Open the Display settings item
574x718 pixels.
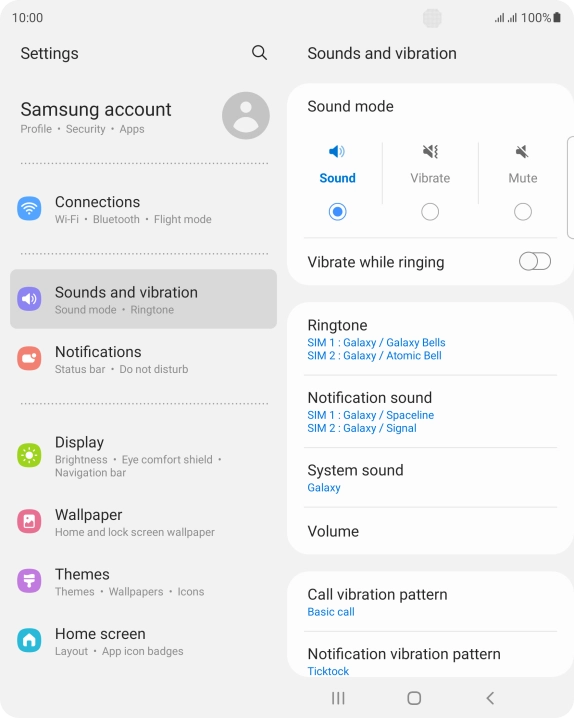[143, 456]
